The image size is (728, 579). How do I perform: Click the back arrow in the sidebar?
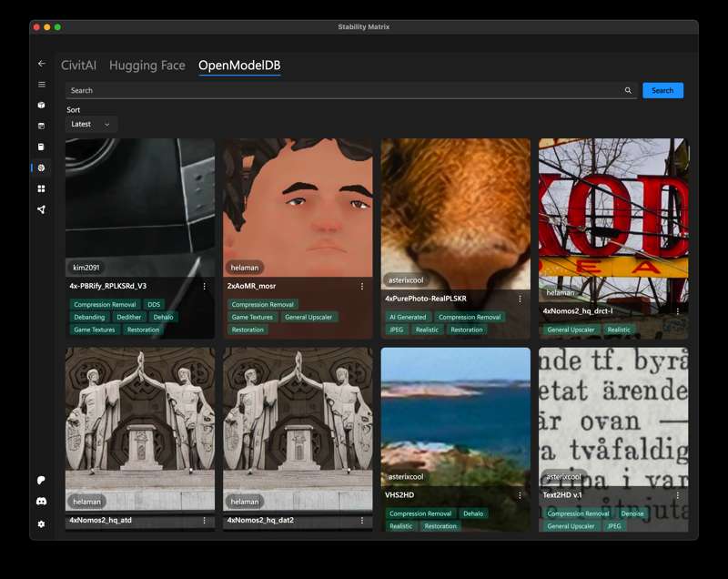click(41, 64)
